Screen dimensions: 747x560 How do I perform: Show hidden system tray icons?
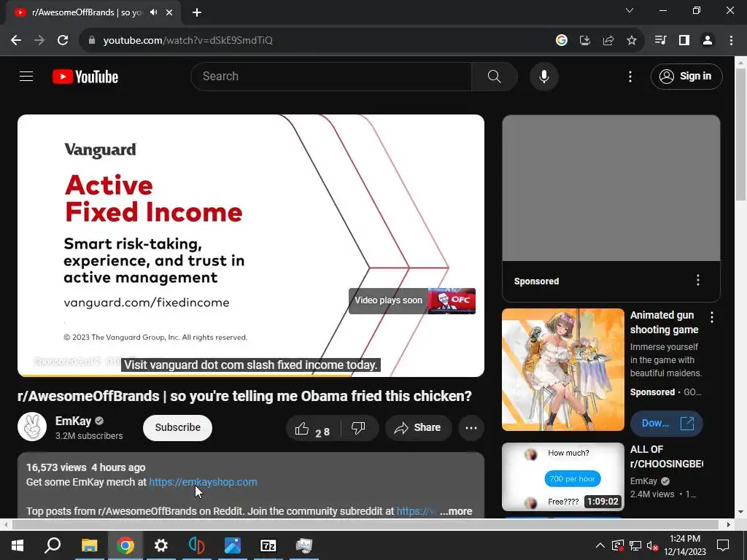pyautogui.click(x=600, y=545)
